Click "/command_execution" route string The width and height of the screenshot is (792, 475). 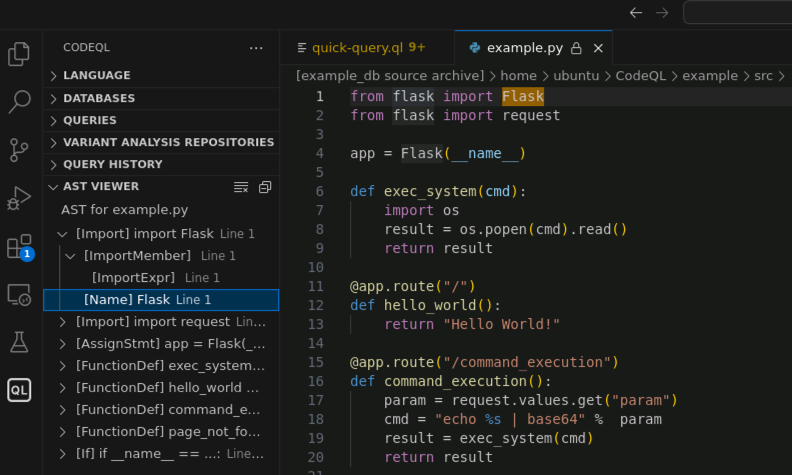coord(527,362)
